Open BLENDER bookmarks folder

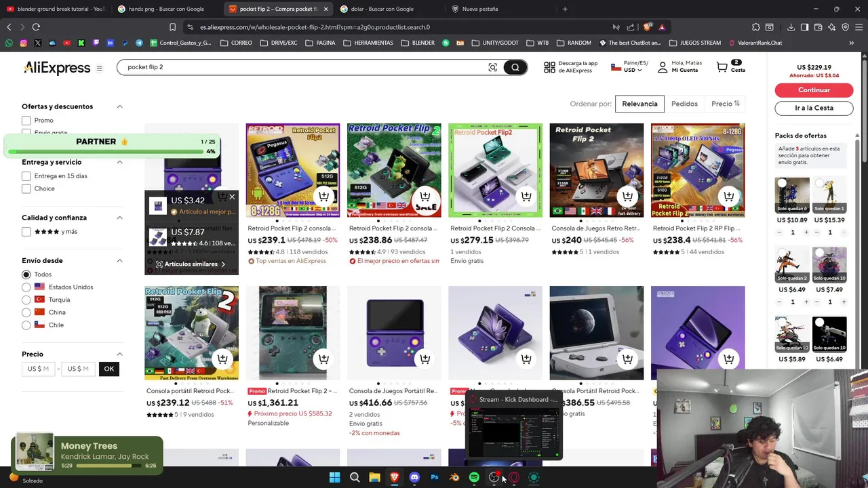[x=418, y=43]
